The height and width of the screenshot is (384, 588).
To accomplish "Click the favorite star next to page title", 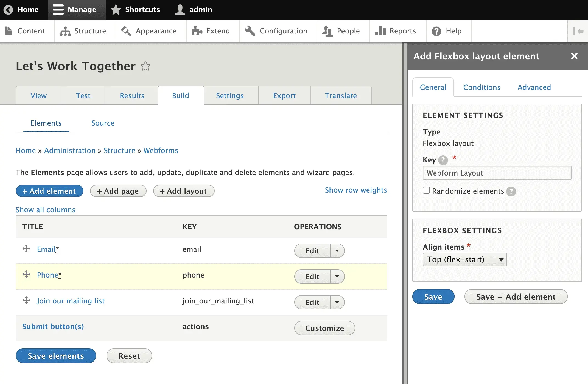I will click(145, 66).
